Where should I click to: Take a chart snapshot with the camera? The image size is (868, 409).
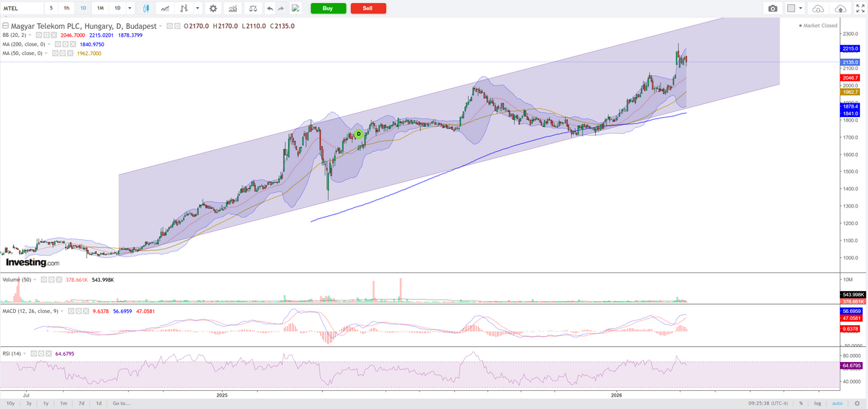pyautogui.click(x=773, y=9)
